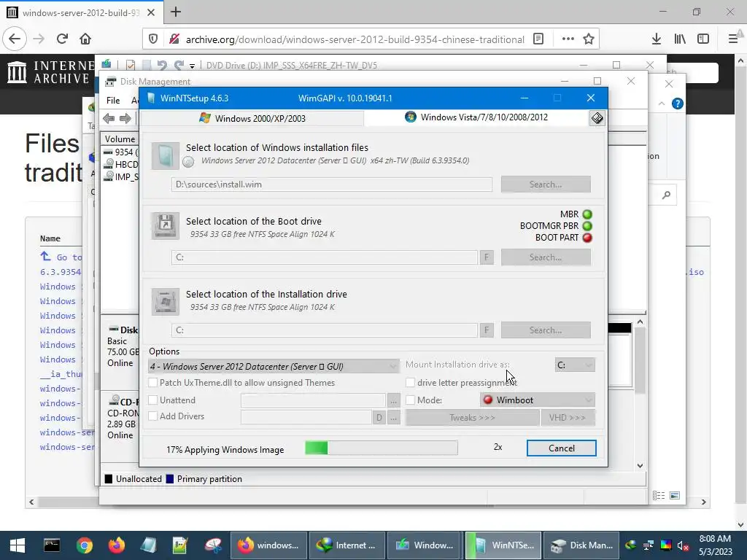Collapse the Explorer ribbon chevron
Viewport: 747px width, 560px height.
(x=661, y=104)
